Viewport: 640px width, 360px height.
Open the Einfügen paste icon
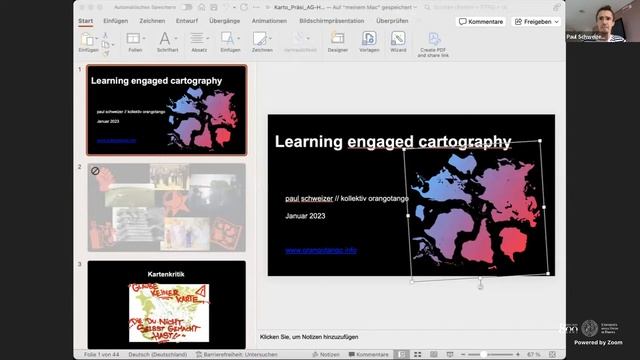pyautogui.click(x=87, y=40)
